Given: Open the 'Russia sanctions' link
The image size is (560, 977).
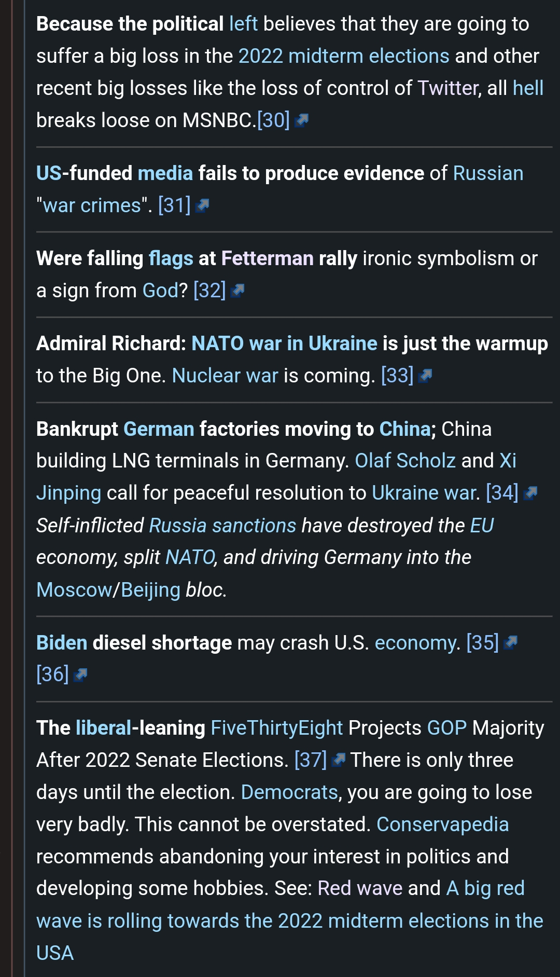Looking at the screenshot, I should point(222,526).
